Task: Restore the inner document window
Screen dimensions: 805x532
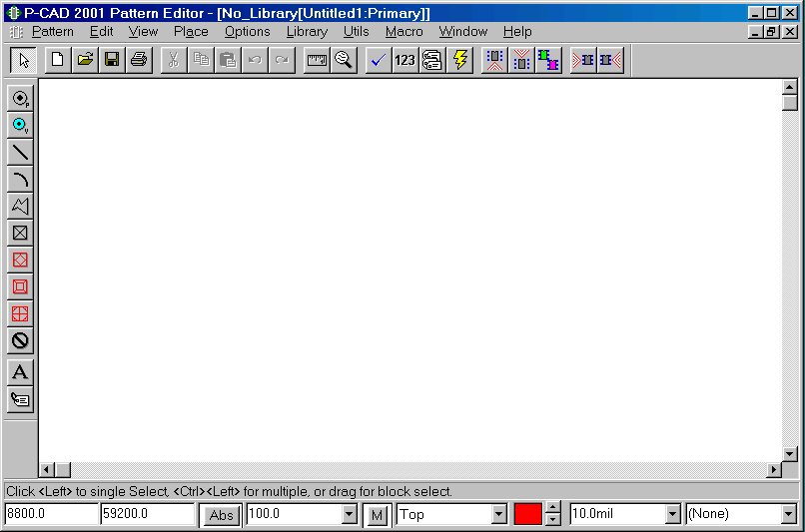Action: point(772,32)
